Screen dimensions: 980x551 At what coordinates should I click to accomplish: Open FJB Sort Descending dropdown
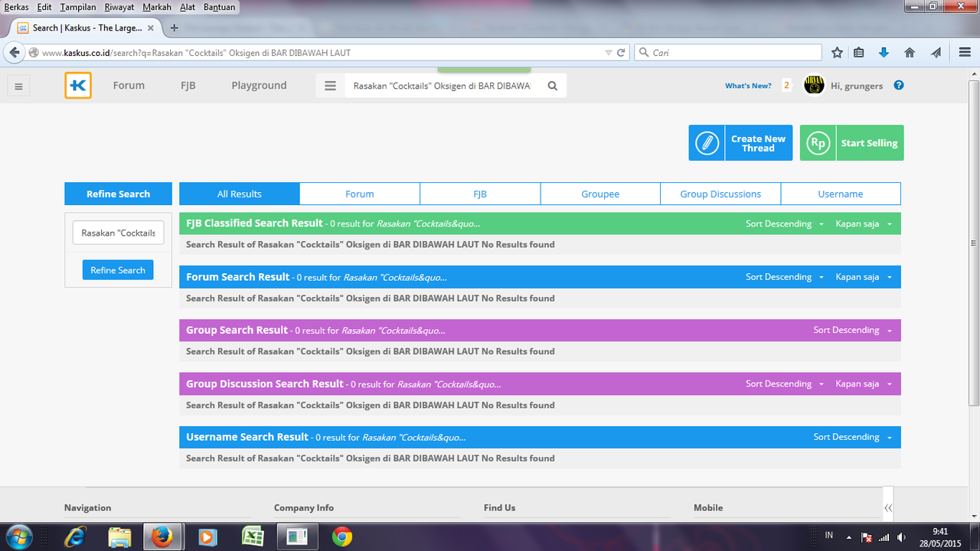tap(785, 223)
